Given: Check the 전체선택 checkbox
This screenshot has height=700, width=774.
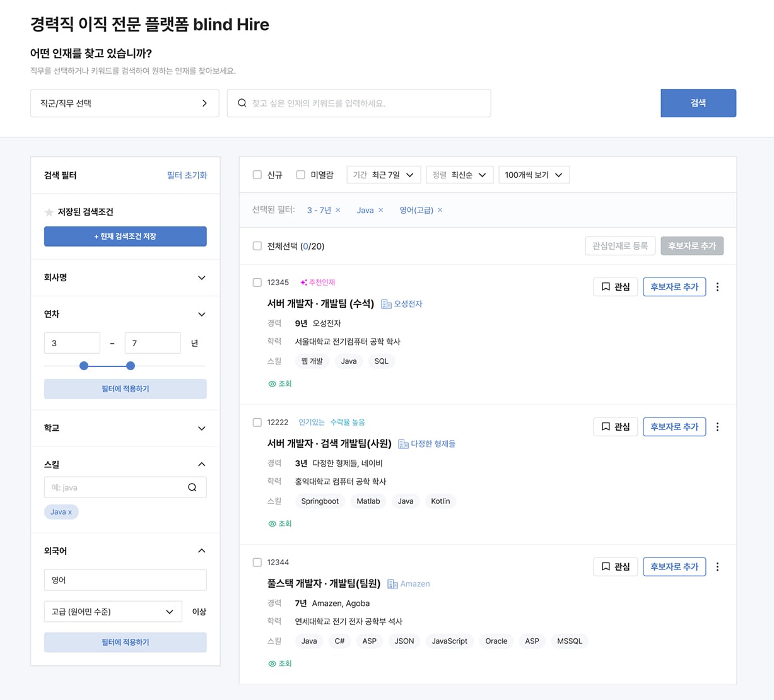Looking at the screenshot, I should [x=257, y=246].
